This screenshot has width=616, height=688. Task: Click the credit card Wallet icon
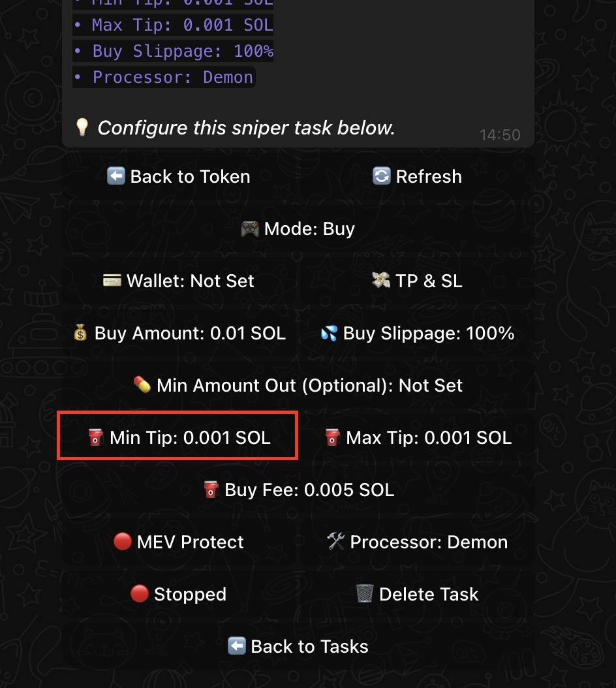click(x=112, y=281)
